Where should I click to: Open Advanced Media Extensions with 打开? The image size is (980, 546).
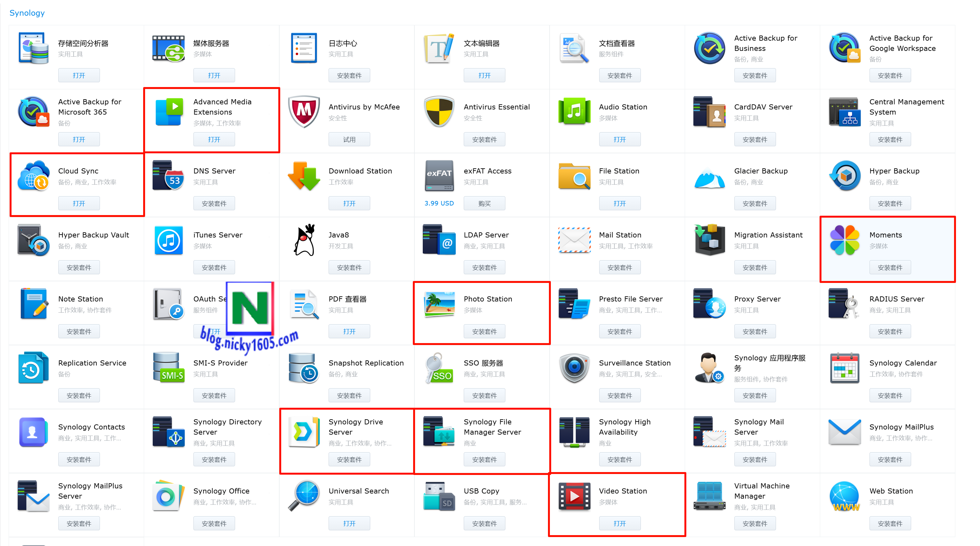click(x=214, y=139)
